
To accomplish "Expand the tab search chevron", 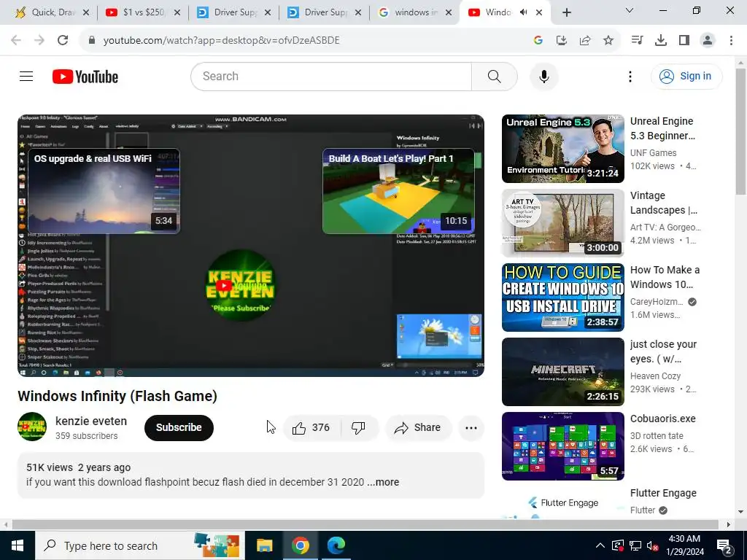I will click(630, 10).
